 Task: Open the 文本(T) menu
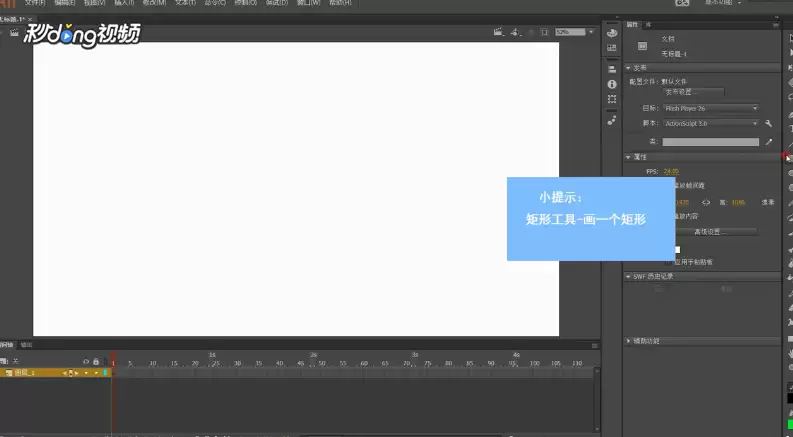coord(185,3)
